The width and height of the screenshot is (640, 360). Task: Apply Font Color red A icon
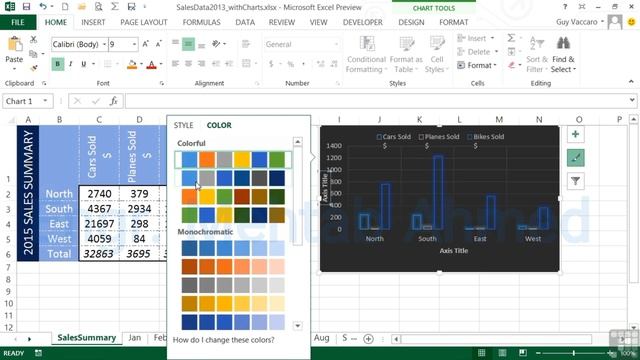tap(151, 64)
